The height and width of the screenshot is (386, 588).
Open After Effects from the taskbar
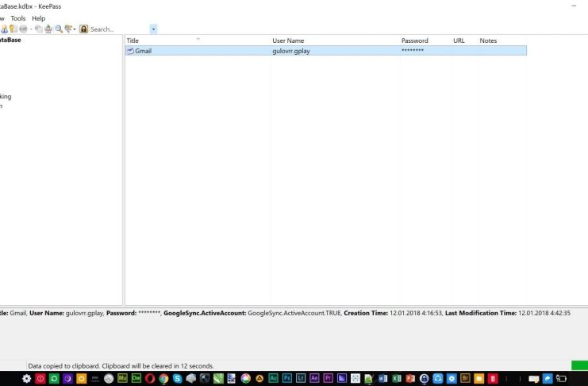coord(314,379)
